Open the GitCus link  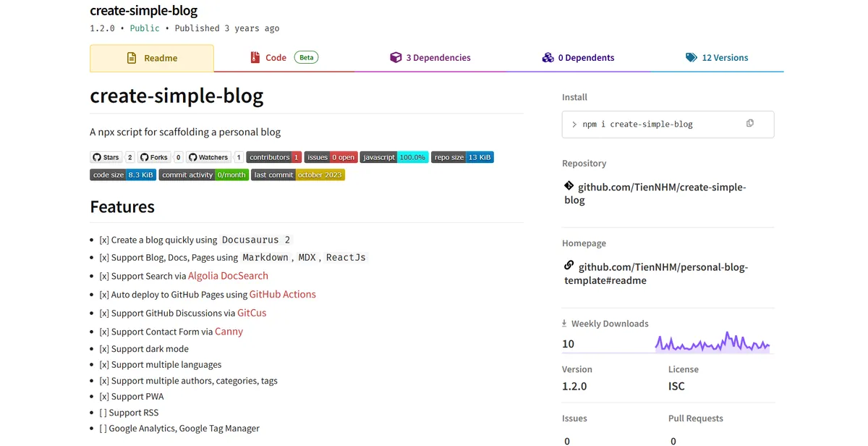[252, 314]
